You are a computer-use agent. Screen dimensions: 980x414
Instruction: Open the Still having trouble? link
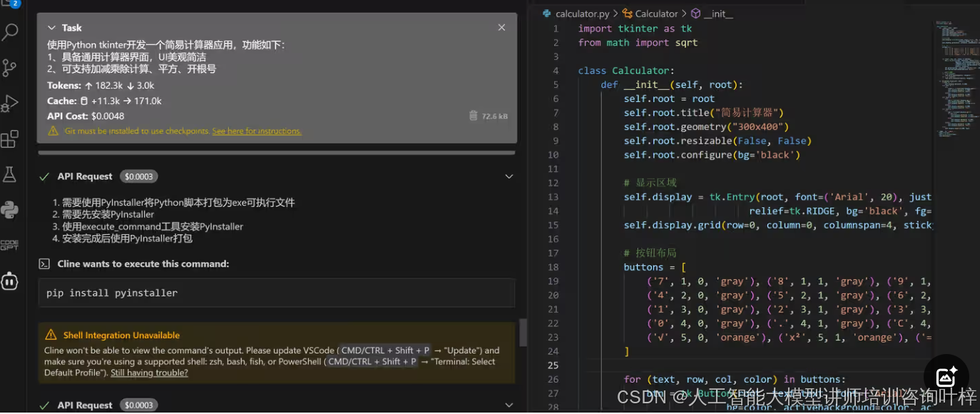[x=149, y=373]
